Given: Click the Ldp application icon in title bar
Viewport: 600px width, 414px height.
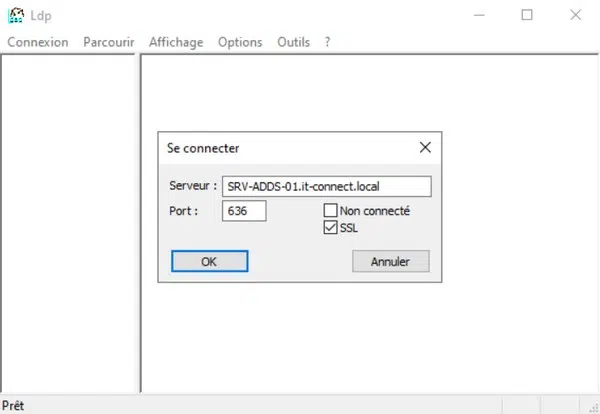Looking at the screenshot, I should coord(16,15).
